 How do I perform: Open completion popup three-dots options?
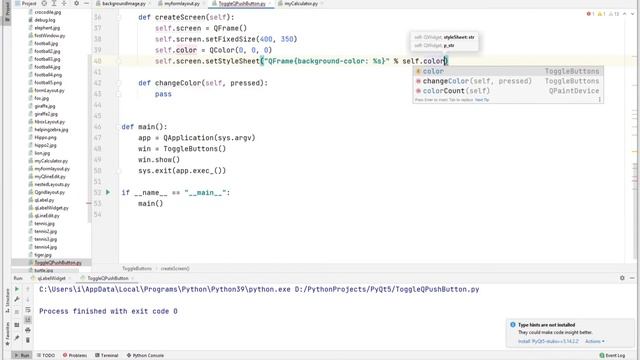coord(600,100)
